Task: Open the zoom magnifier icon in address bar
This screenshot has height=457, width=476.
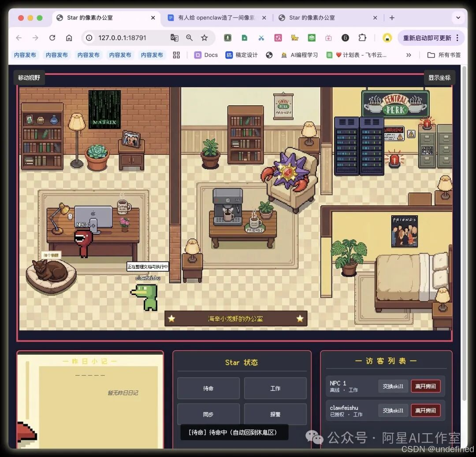Action: point(190,38)
